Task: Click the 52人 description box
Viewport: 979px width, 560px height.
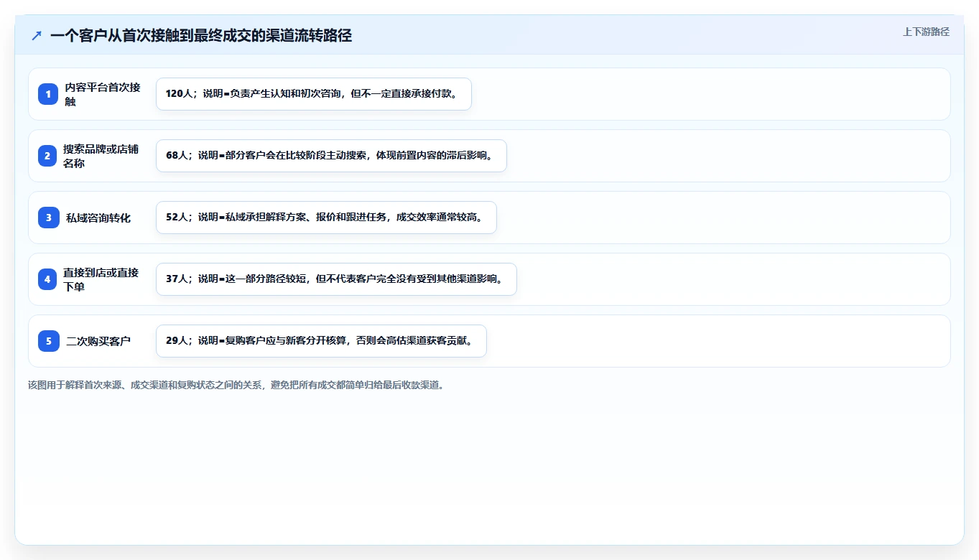Action: click(326, 218)
